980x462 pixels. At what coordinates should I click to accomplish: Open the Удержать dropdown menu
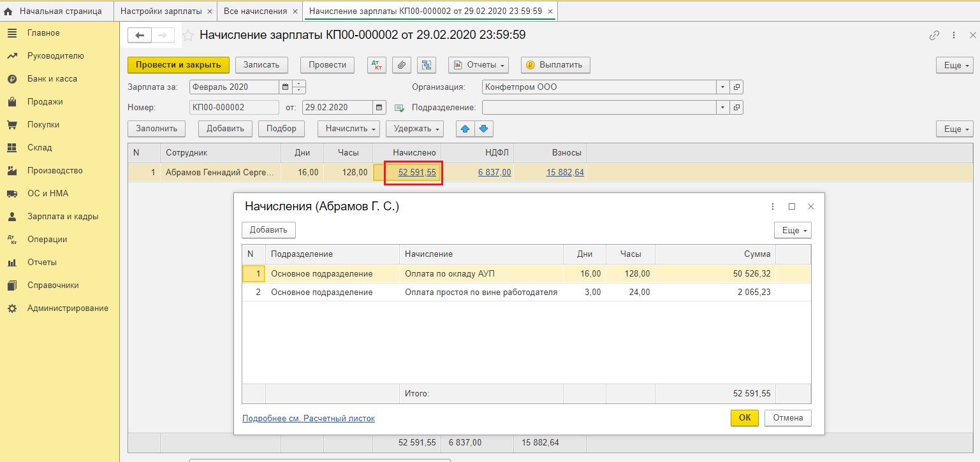point(417,129)
